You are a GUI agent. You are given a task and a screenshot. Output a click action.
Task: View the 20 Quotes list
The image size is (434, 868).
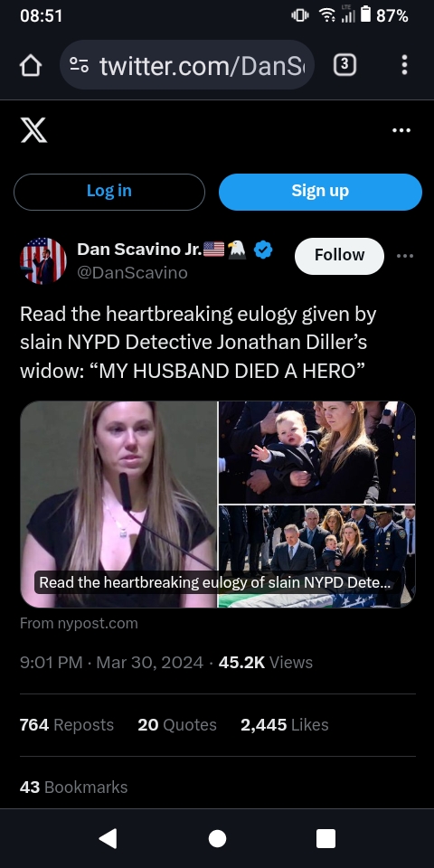tap(177, 724)
